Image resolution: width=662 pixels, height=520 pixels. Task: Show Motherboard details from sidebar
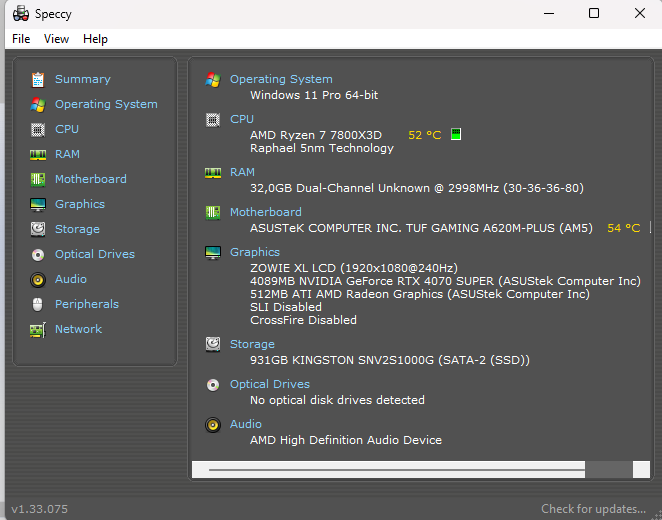click(91, 179)
